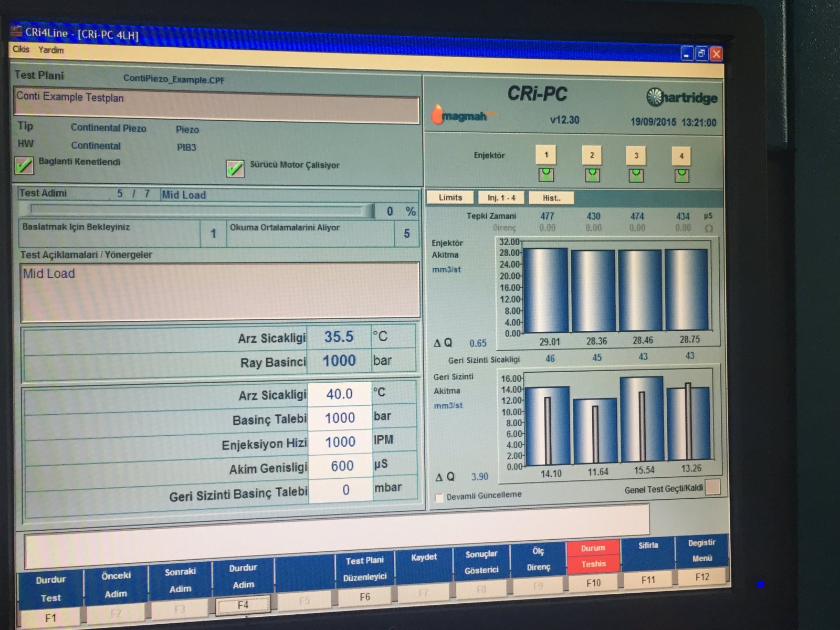This screenshot has width=840, height=630.
Task: Click response time value 474
Action: pos(637,216)
